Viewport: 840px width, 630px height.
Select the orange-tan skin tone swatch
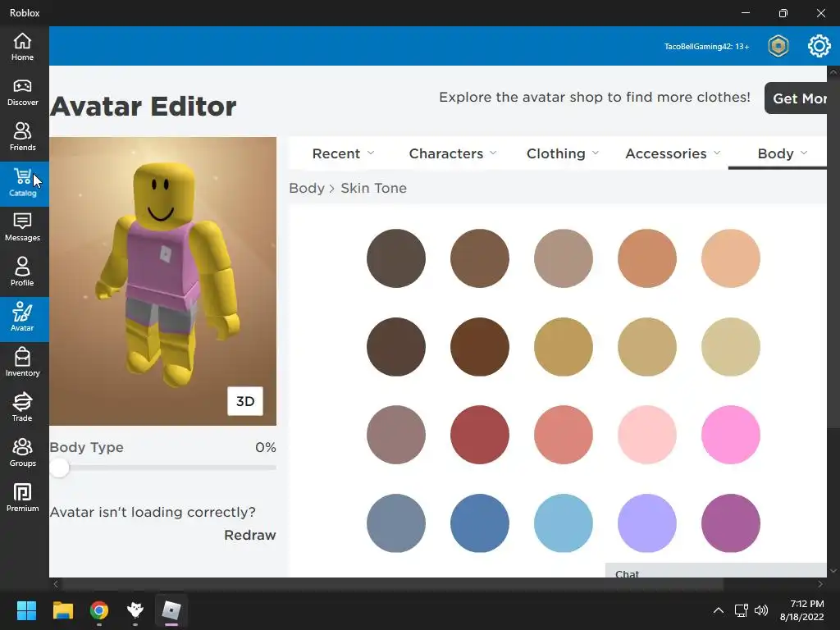click(x=646, y=258)
